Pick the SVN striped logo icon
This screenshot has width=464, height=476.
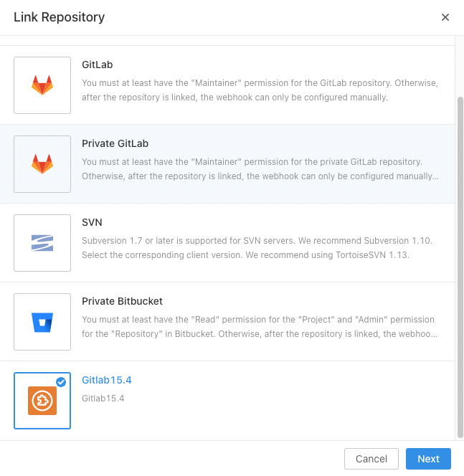[x=42, y=243]
